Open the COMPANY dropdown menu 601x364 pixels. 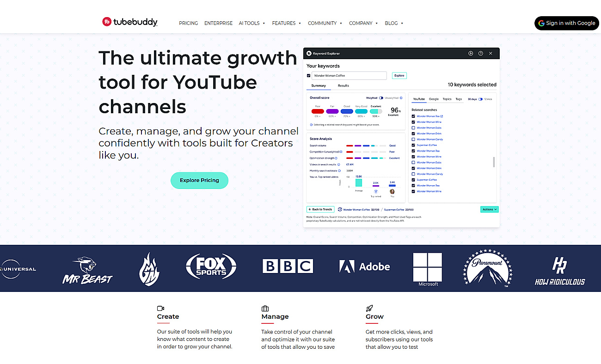point(363,23)
